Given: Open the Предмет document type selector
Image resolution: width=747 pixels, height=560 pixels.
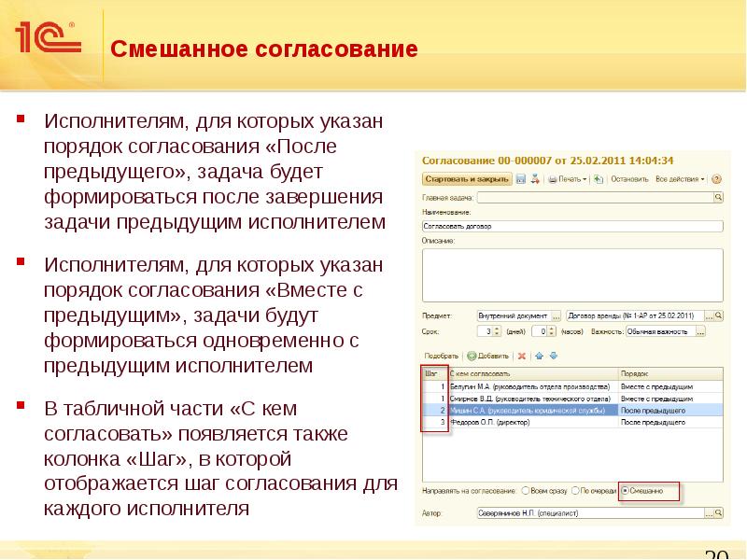Looking at the screenshot, I should (557, 315).
